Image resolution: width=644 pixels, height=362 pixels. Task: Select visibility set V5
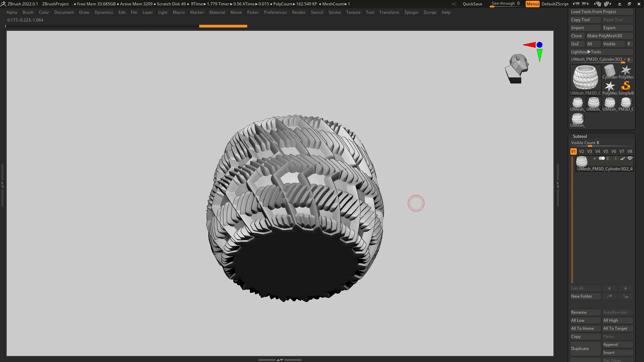point(605,152)
